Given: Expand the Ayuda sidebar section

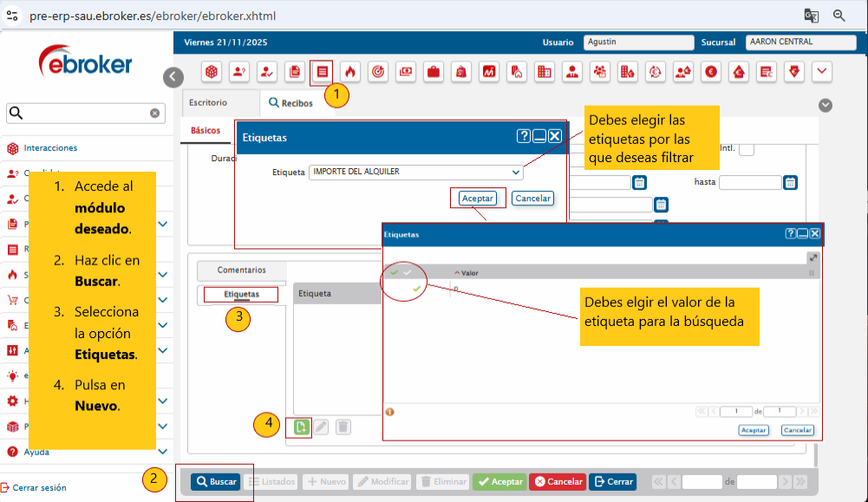Looking at the screenshot, I should [164, 452].
